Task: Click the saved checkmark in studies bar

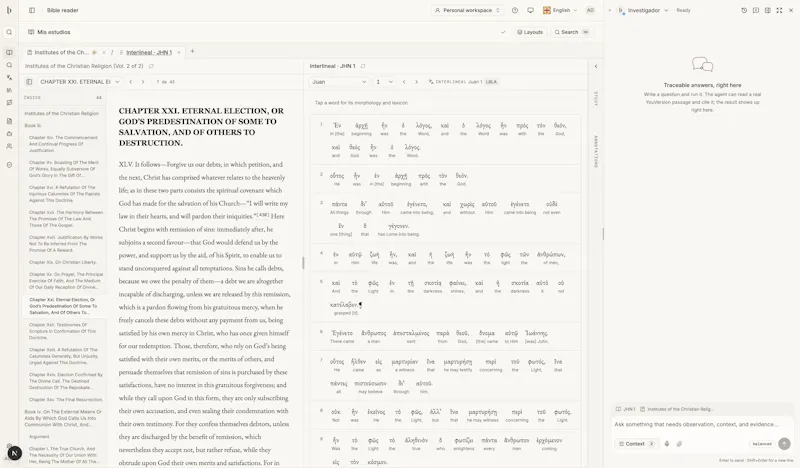Action: (x=503, y=32)
